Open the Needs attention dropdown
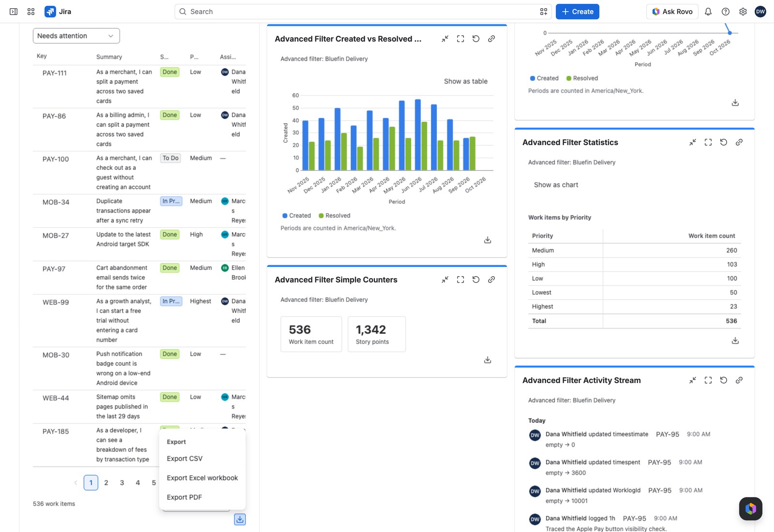The image size is (774, 532). [76, 36]
